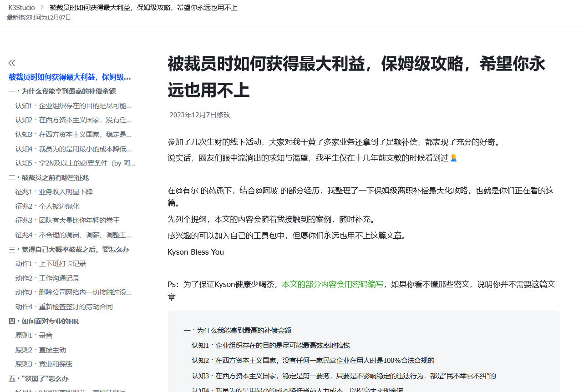Open outline item 原则1·录音

pyautogui.click(x=34, y=336)
